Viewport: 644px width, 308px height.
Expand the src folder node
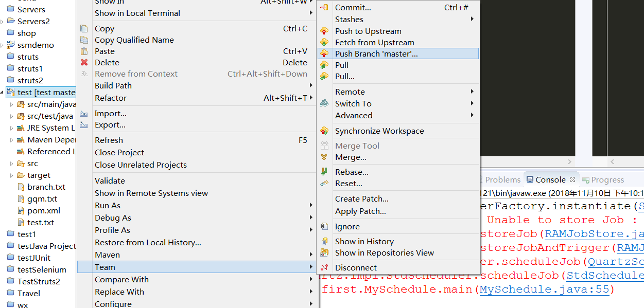[x=12, y=164]
